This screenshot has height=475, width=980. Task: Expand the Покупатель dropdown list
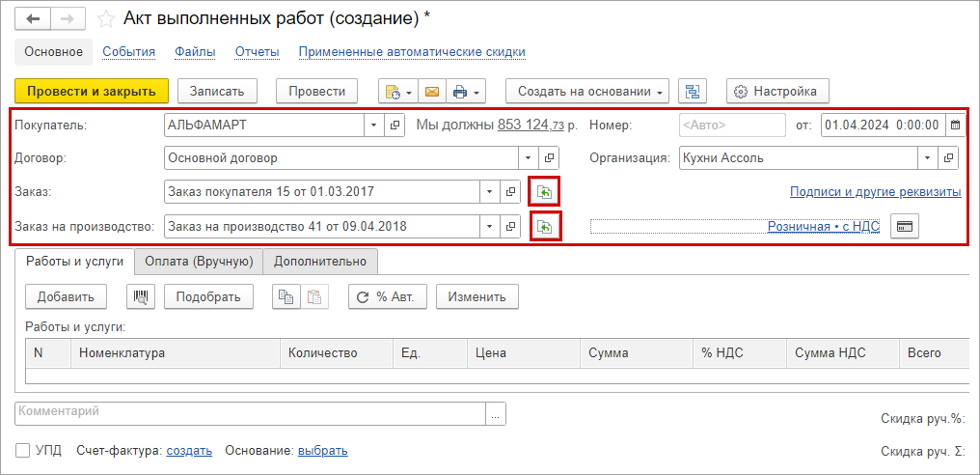[x=374, y=126]
